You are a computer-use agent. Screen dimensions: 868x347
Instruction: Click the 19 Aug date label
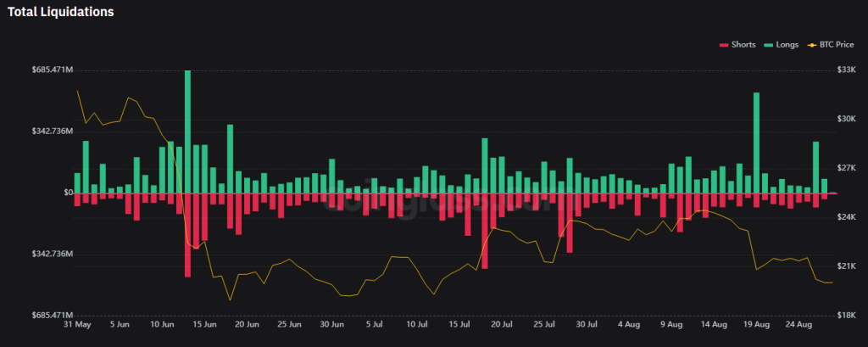[756, 324]
